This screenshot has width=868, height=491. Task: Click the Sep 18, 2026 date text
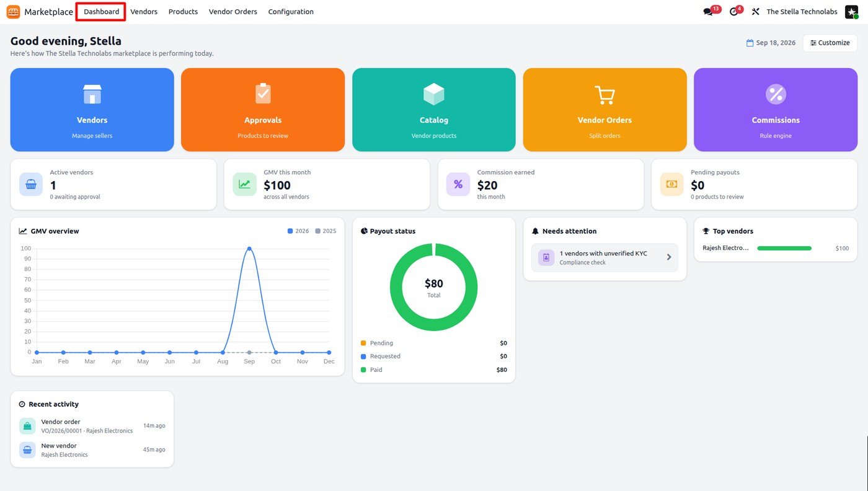(x=776, y=43)
